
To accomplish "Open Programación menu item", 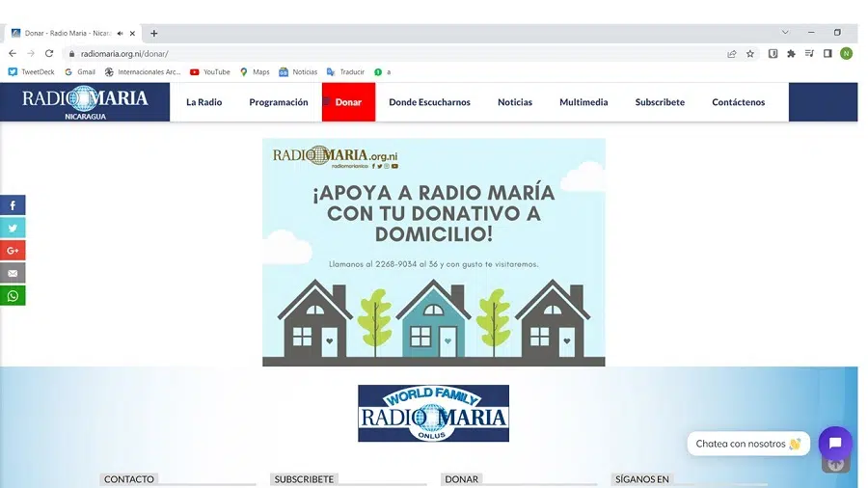I will tap(279, 102).
